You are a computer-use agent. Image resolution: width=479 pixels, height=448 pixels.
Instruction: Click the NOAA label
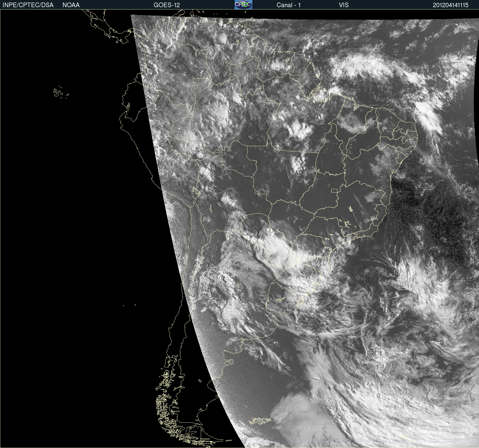[x=71, y=5]
